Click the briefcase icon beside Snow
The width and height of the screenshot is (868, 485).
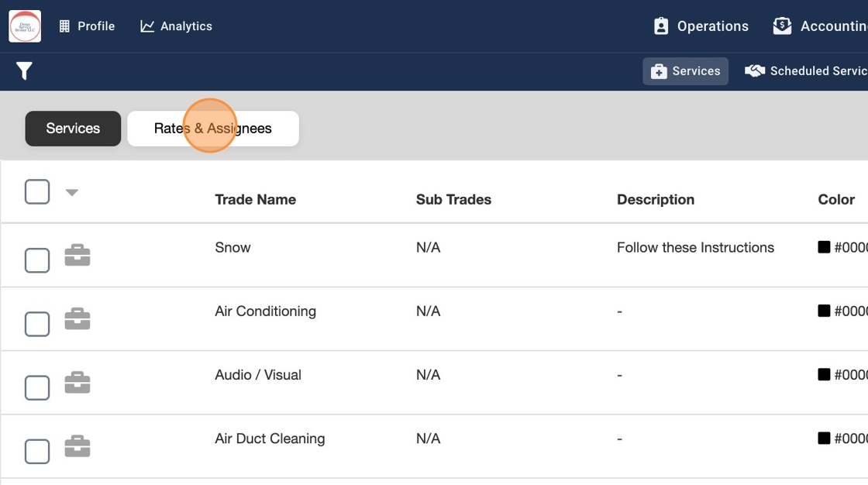point(77,255)
